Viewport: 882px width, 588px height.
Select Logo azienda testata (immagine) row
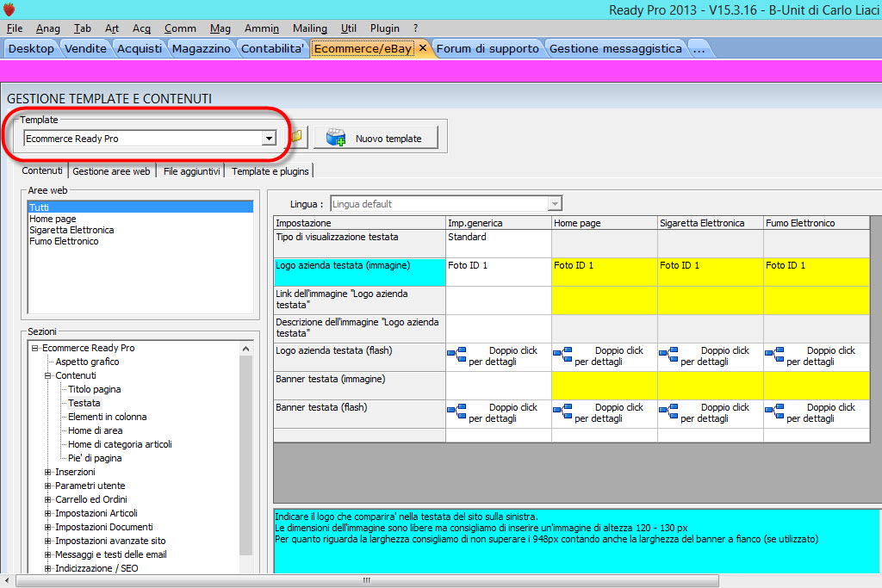pos(359,272)
